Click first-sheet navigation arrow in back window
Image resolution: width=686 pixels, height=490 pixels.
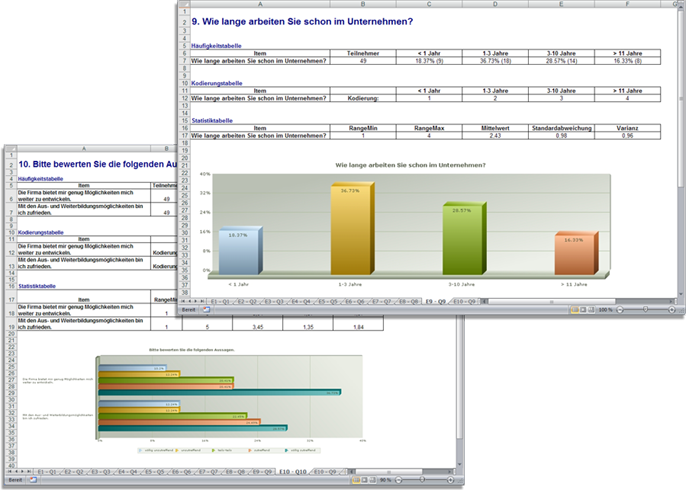[x=8, y=469]
